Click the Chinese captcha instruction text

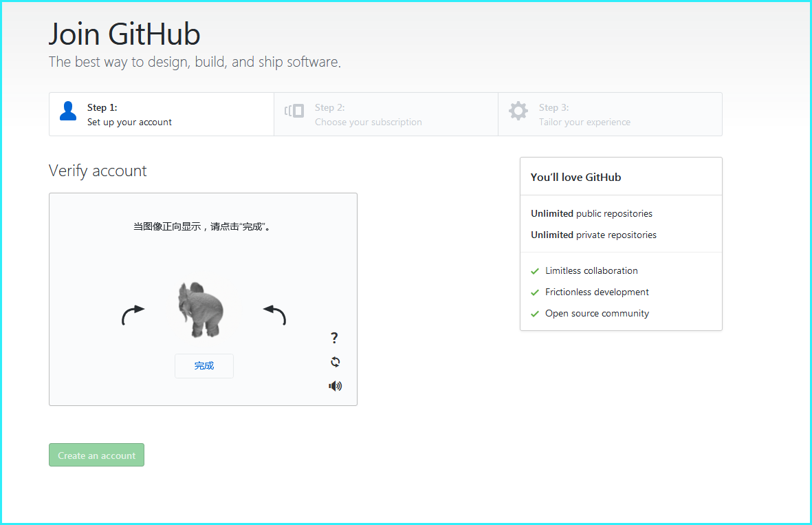tap(202, 226)
